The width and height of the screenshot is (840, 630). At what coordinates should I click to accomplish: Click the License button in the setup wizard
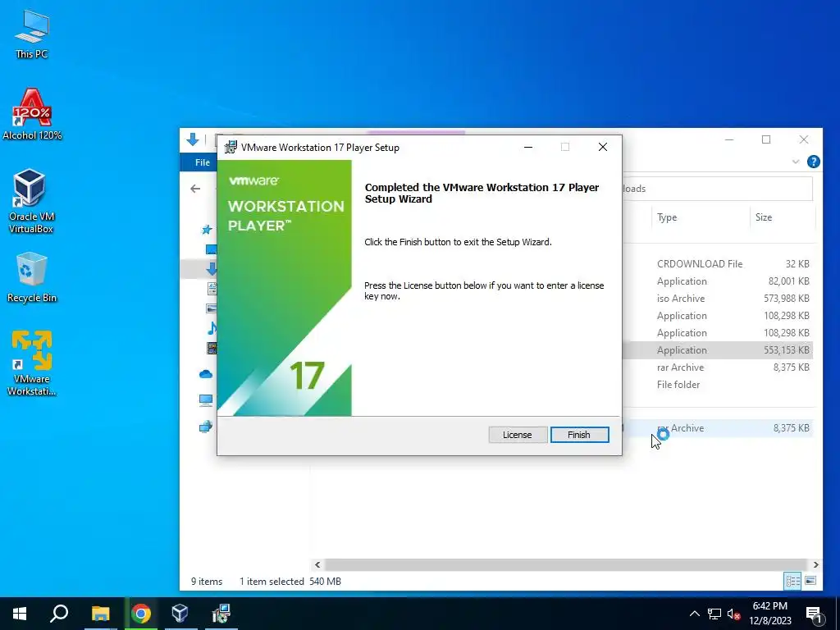pos(517,435)
